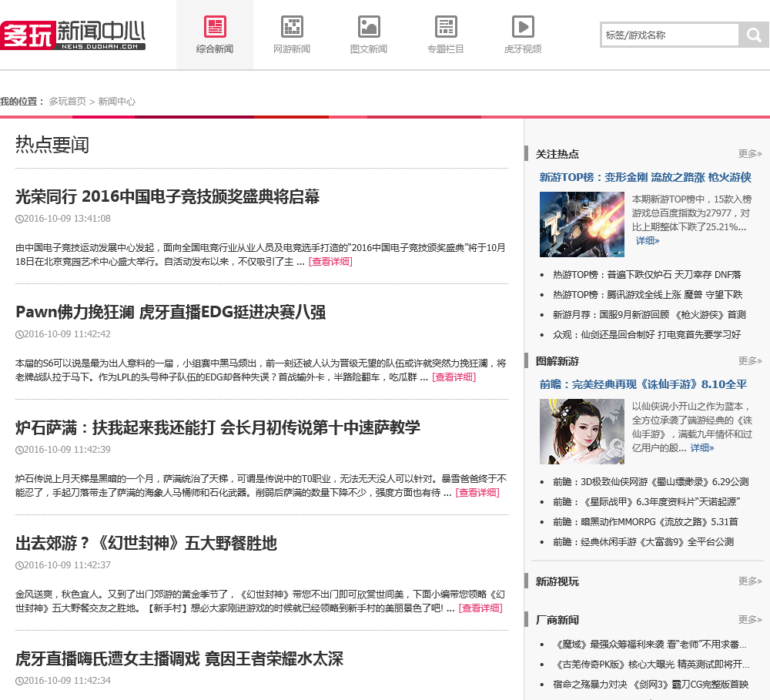Screen dimensions: 770x700
Task: Open 《古羌传奇PK版》核心大曝光 link
Action: pos(651,665)
